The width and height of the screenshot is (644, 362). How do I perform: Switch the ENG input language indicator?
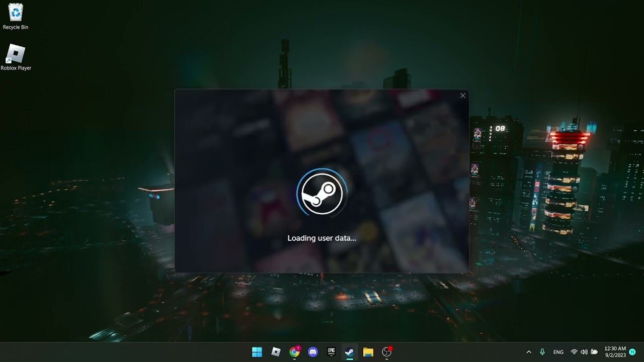point(558,352)
